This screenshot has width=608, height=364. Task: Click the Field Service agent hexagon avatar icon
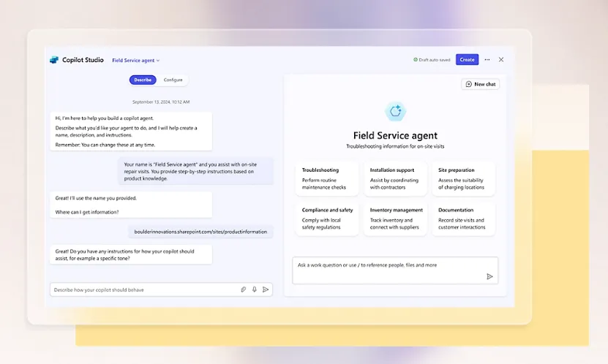[x=395, y=112]
